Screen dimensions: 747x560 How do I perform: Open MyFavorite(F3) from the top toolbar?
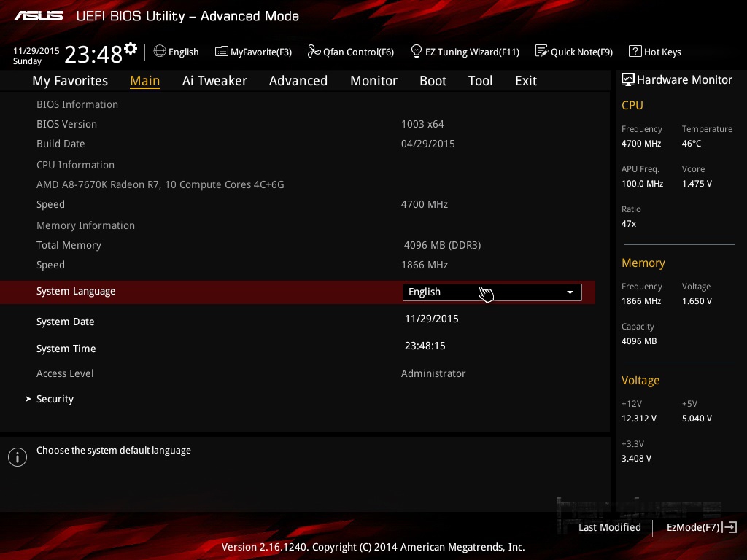[253, 52]
